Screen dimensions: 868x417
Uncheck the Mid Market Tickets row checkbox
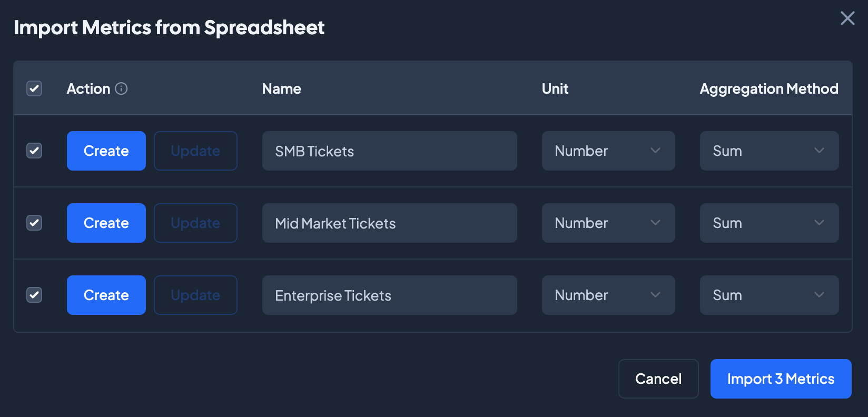tap(34, 223)
